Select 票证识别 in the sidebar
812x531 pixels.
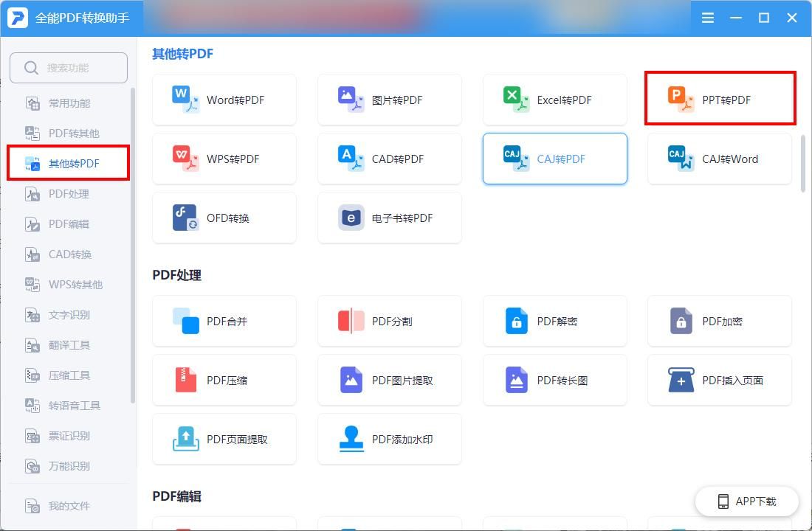tap(69, 436)
